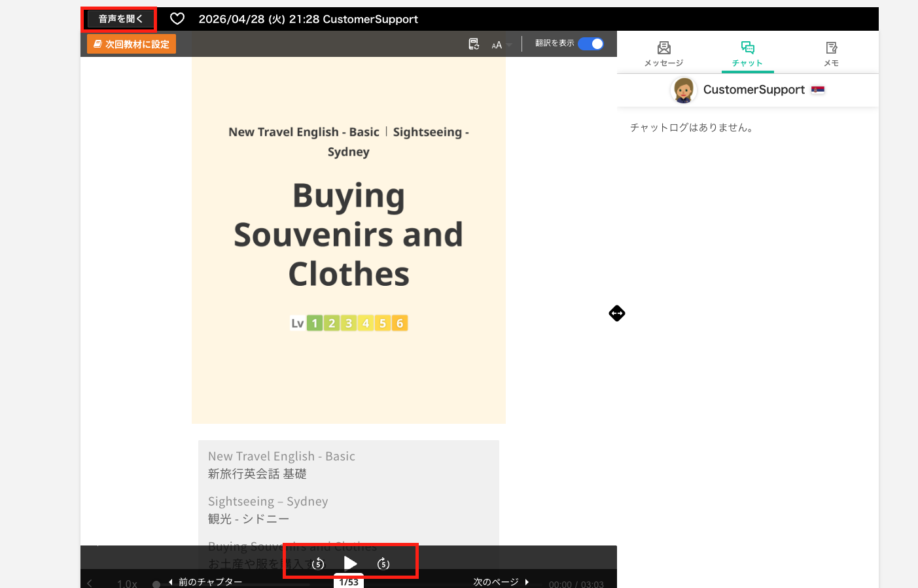Image resolution: width=918 pixels, height=588 pixels.
Task: Click the material sync icon in toolbar
Action: (x=474, y=44)
